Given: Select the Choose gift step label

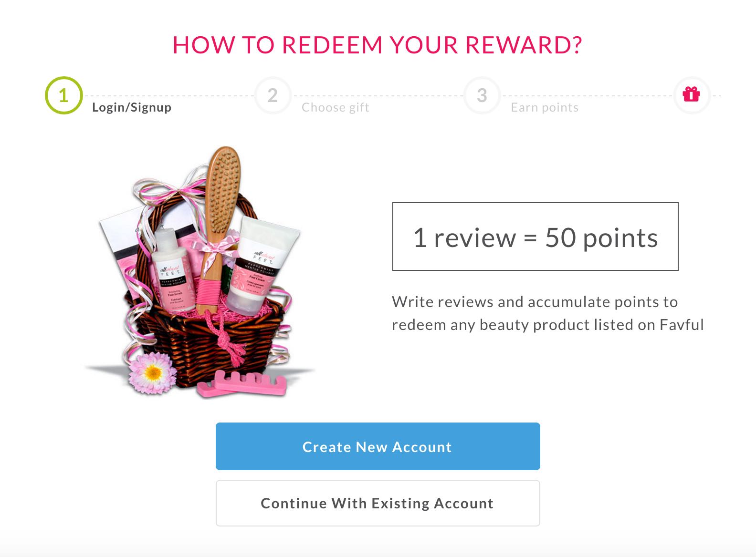Looking at the screenshot, I should pos(336,107).
